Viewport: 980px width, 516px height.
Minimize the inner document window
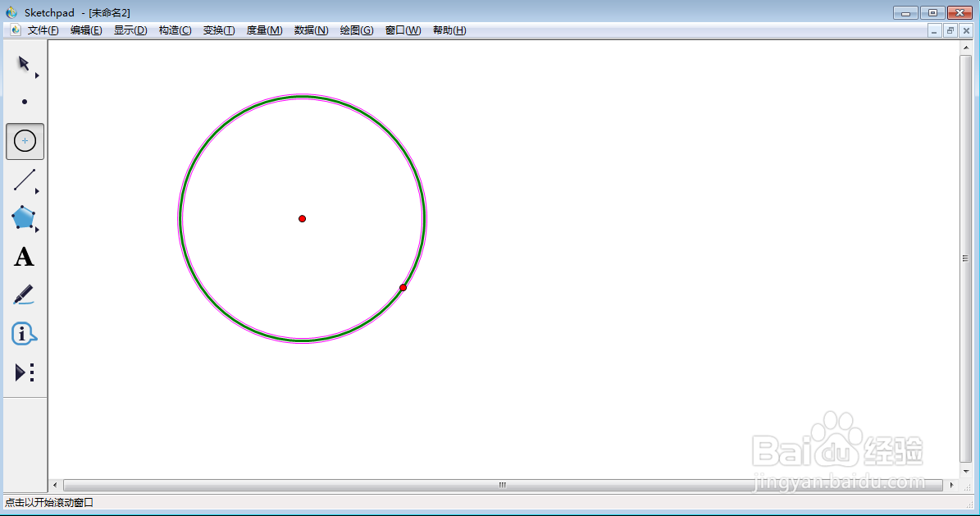point(934,30)
